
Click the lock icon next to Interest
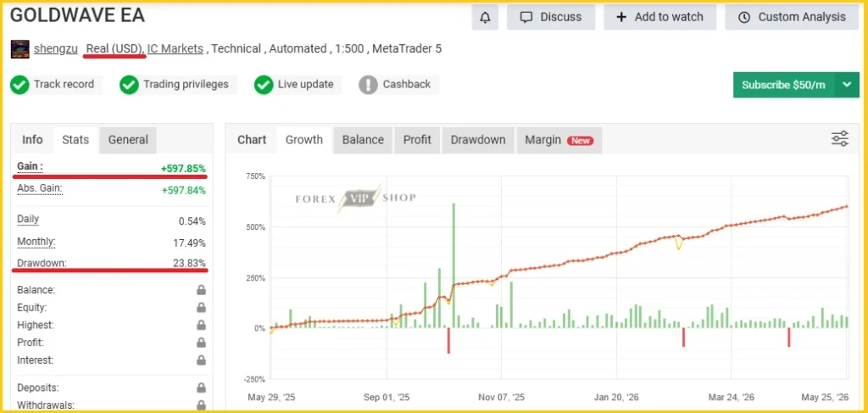click(201, 360)
